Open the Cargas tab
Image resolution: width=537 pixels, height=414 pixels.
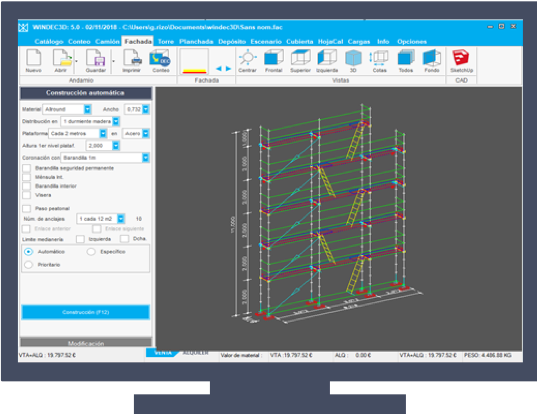tap(359, 41)
